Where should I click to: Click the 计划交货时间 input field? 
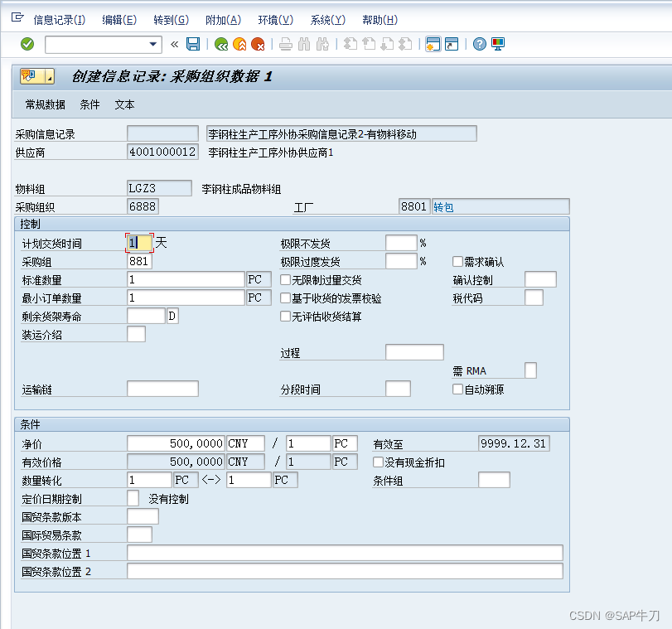[x=140, y=243]
